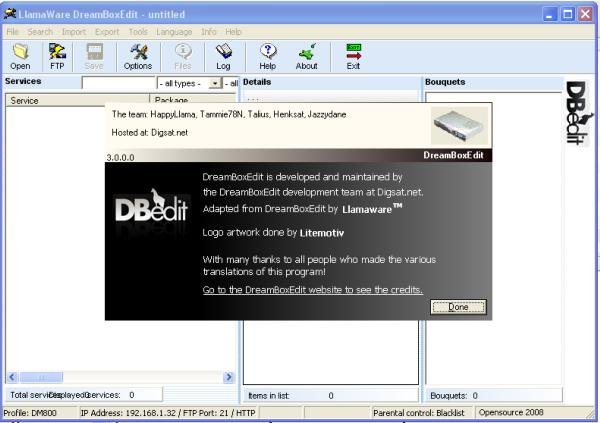The width and height of the screenshot is (600, 423).
Task: Show the Log window
Action: (x=223, y=57)
